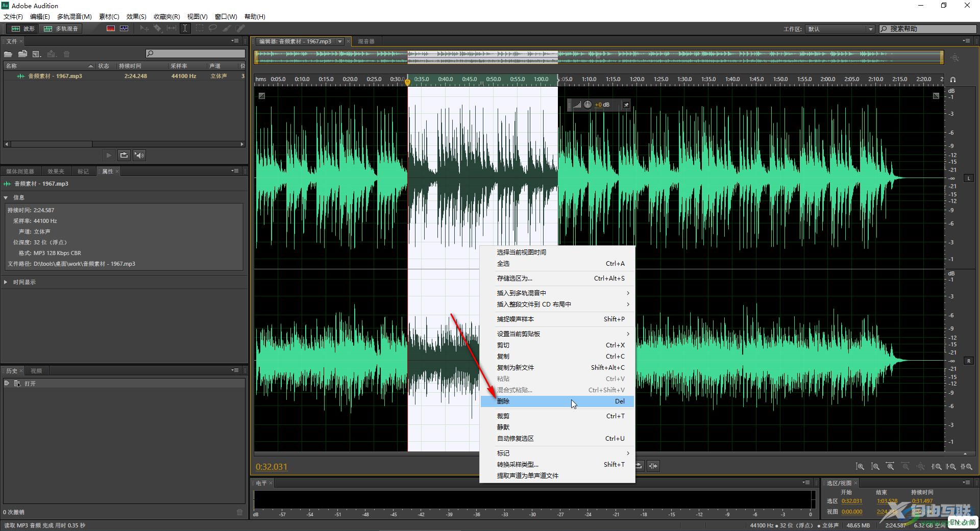This screenshot has width=980, height=531.
Task: Select the Spot Healing Brush tool
Action: click(x=240, y=29)
